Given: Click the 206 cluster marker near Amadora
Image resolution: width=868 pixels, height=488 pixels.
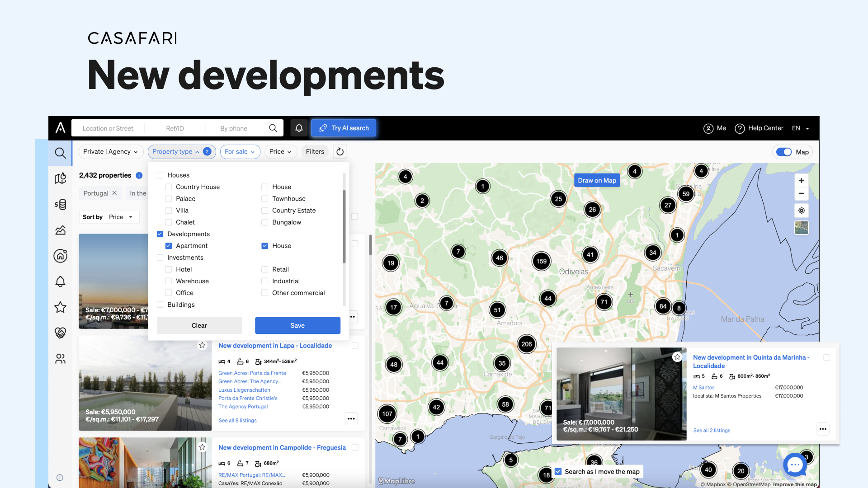Looking at the screenshot, I should (527, 344).
